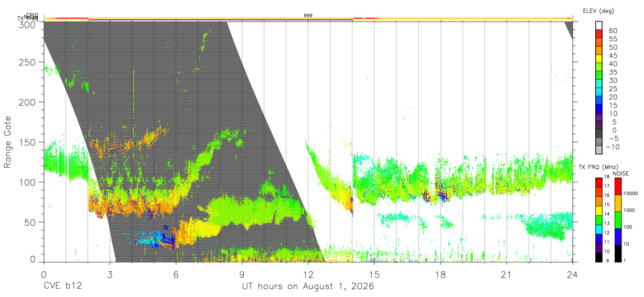
Task: Click the "999" CPID value above the plot
Action: (x=308, y=16)
